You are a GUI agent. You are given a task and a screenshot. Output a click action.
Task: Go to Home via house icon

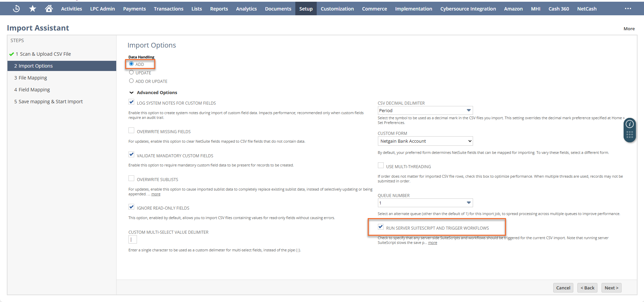click(49, 9)
